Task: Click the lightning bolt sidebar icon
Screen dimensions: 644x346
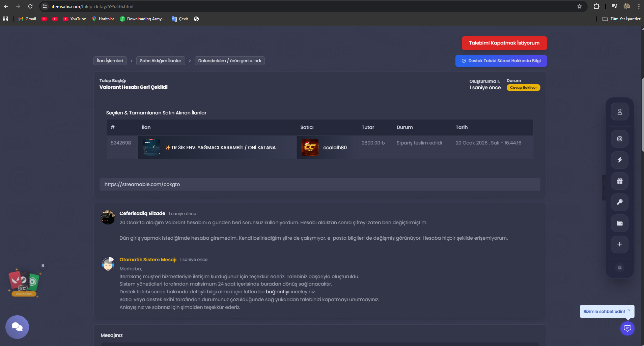Action: [620, 160]
